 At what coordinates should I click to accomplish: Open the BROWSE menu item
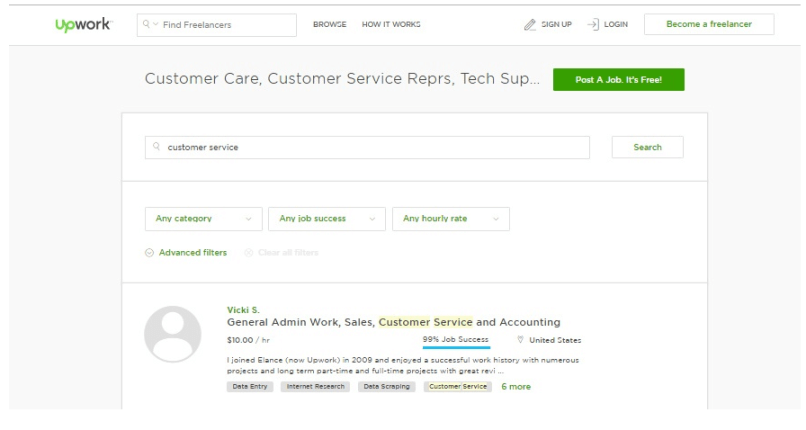tap(329, 24)
